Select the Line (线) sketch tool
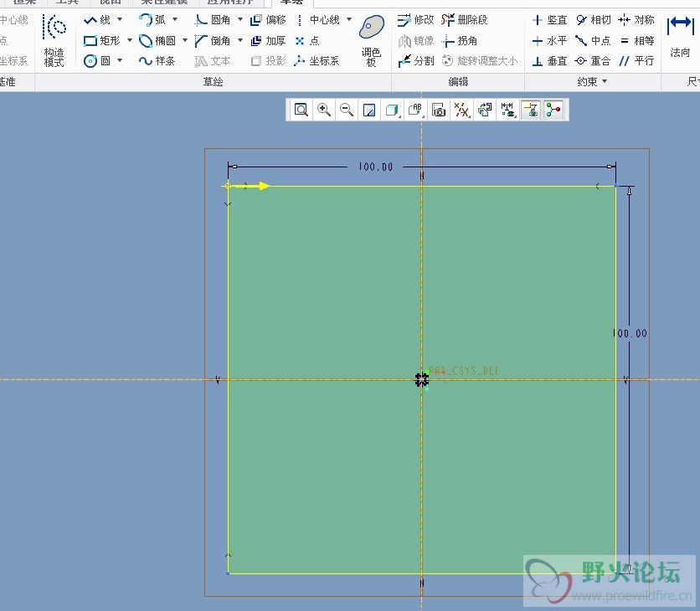The image size is (700, 611). [97, 20]
